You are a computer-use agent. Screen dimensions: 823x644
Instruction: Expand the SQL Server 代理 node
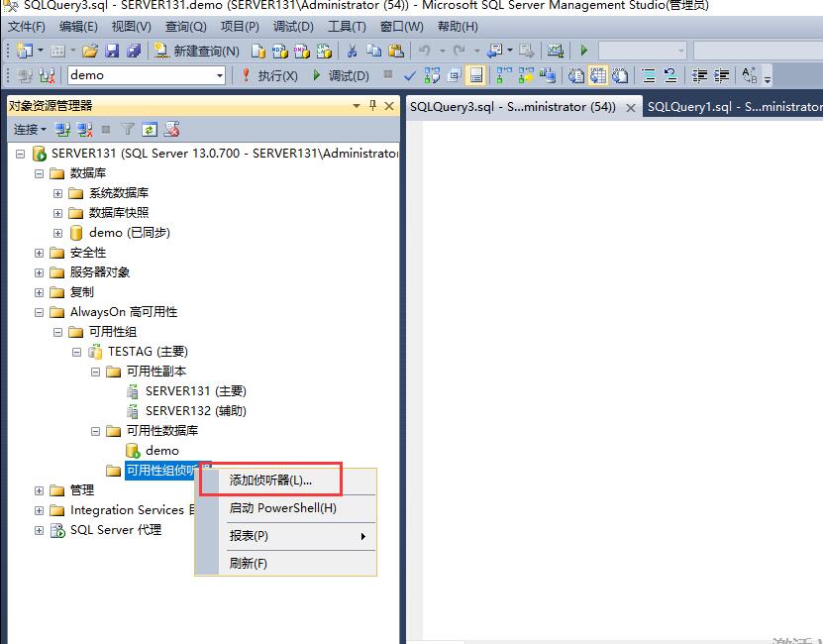[39, 530]
